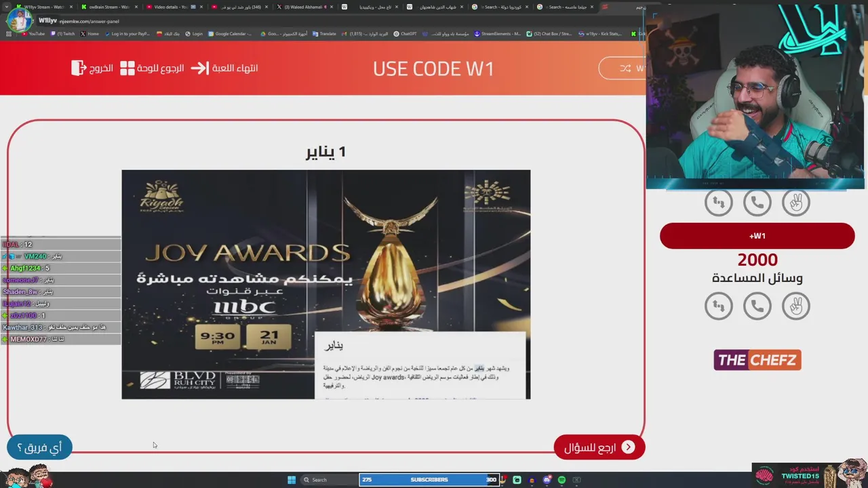This screenshot has height=488, width=868.
Task: Open the ChatGPT bookmark
Action: [x=405, y=34]
